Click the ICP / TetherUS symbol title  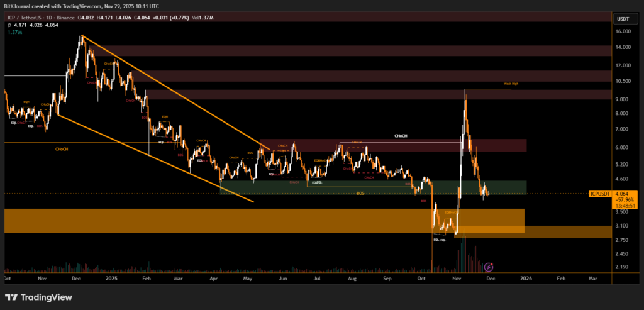(x=24, y=18)
